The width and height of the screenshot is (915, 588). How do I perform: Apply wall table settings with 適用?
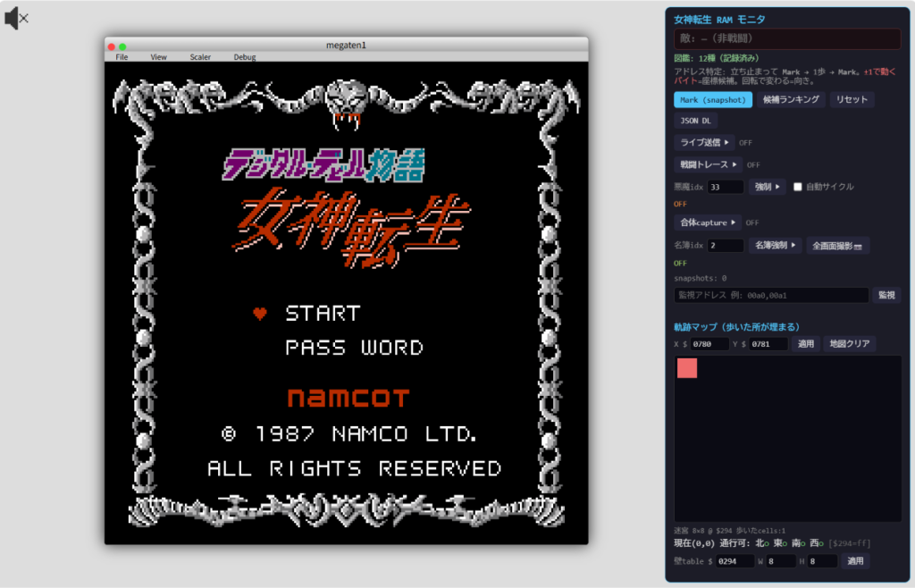855,561
